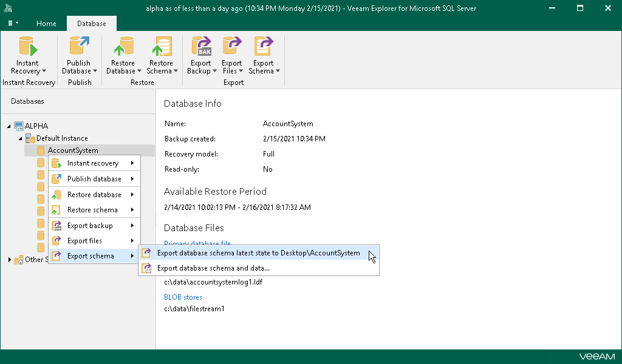Click the Databases panel header
Screen dimensions: 622x364
(x=27, y=101)
